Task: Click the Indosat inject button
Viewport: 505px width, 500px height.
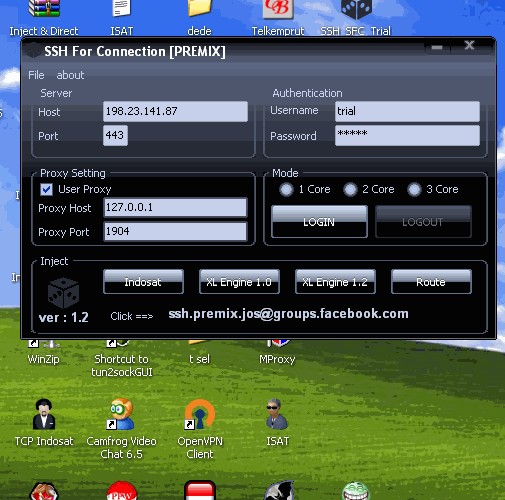Action: [143, 282]
